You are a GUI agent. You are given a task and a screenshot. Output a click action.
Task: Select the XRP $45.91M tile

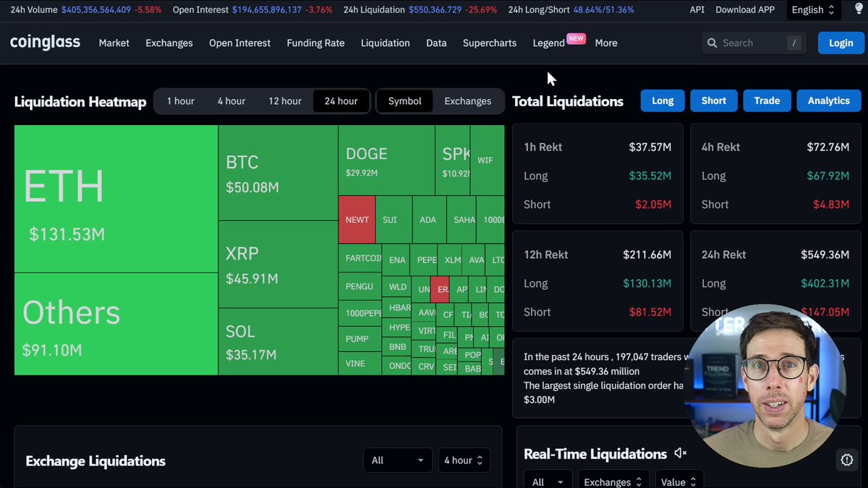click(x=278, y=264)
